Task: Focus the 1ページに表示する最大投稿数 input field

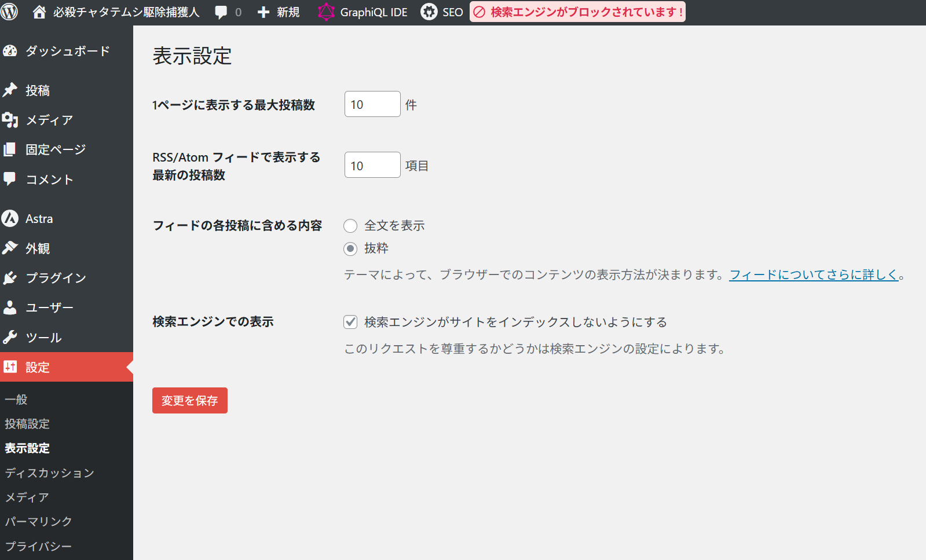Action: [x=372, y=104]
